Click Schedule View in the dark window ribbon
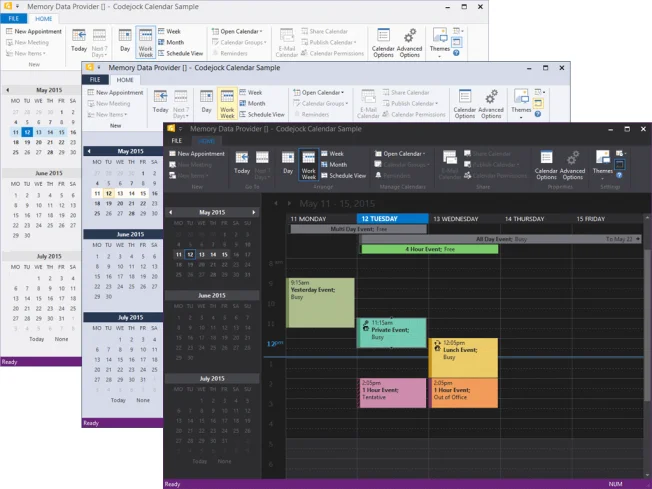 pos(347,175)
